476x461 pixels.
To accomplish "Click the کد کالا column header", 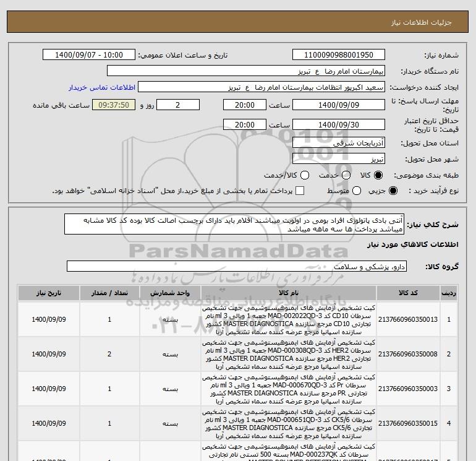I will (x=408, y=293).
